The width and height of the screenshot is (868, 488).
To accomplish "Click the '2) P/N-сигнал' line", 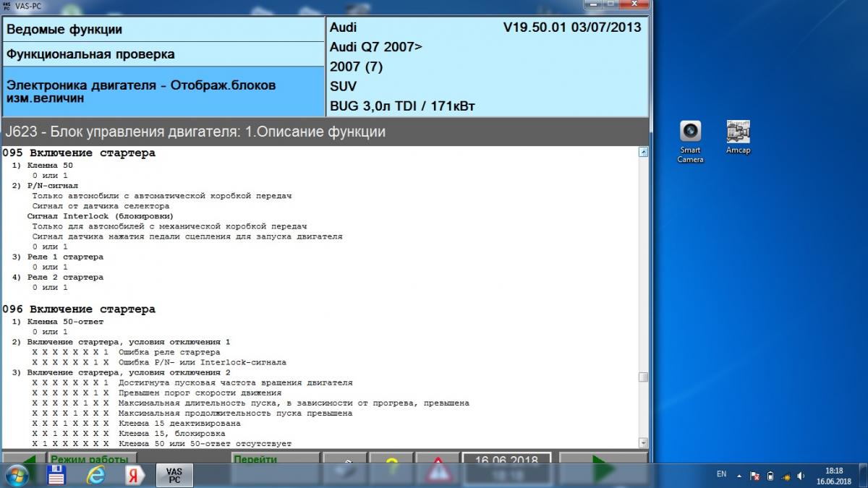I will point(45,186).
